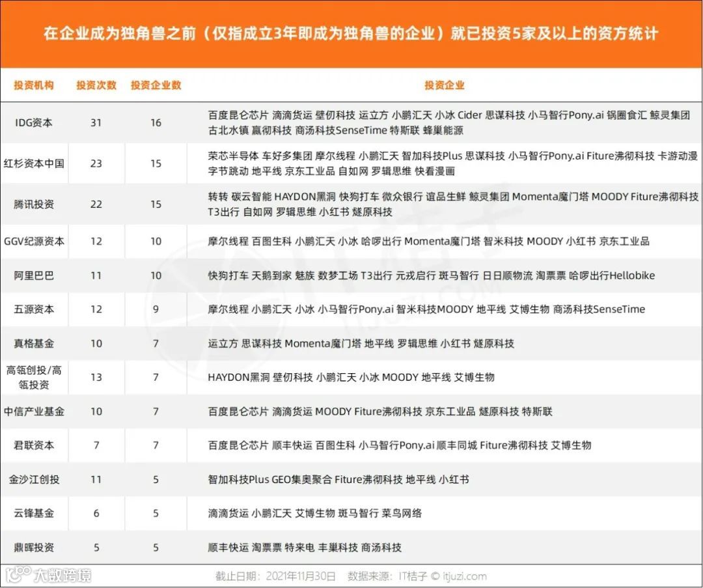Click the company list in the 中信产业基金 row
This screenshot has height=588, width=703.
pos(380,412)
